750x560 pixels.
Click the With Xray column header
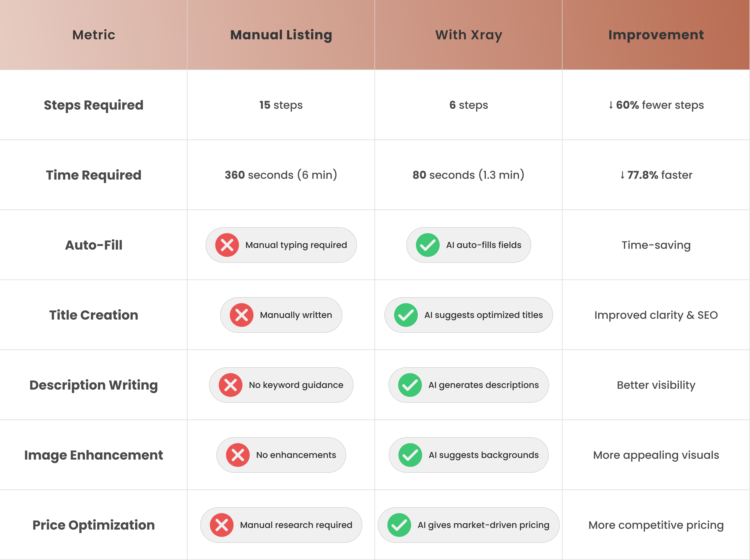click(x=469, y=35)
